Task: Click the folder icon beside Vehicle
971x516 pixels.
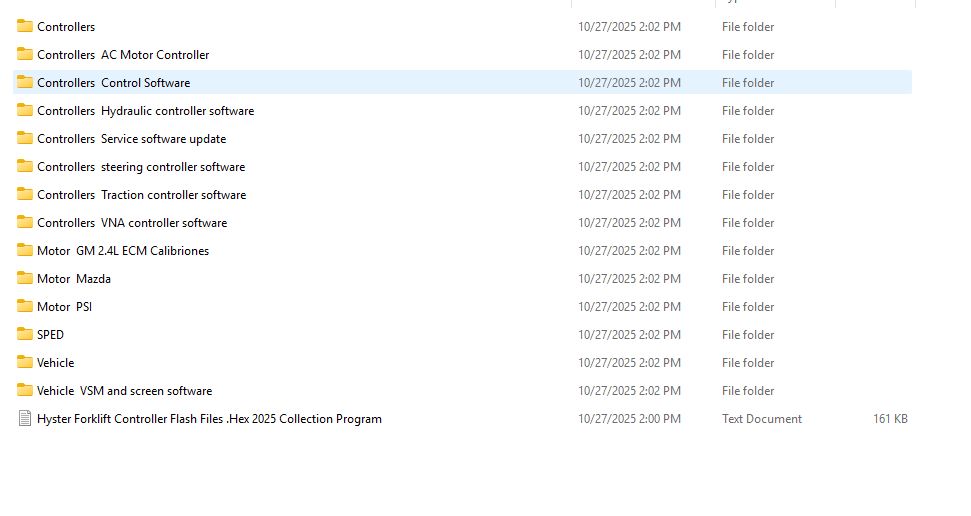Action: click(25, 362)
